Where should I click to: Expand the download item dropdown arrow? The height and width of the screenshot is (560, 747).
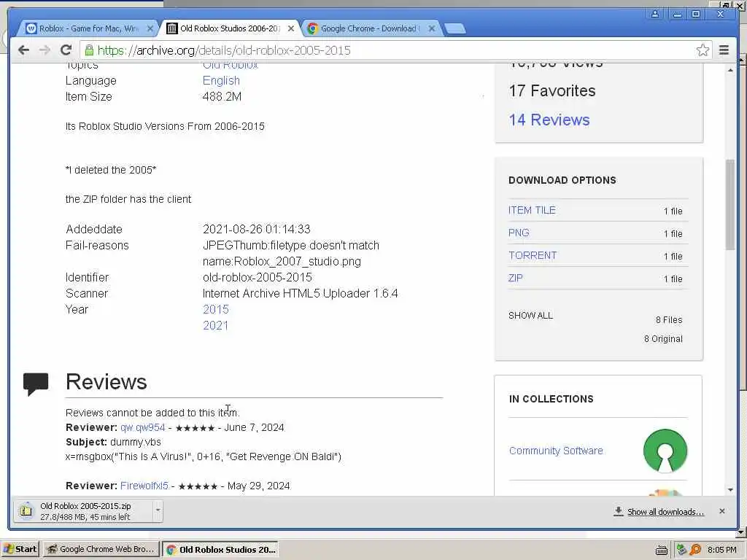[x=158, y=511]
